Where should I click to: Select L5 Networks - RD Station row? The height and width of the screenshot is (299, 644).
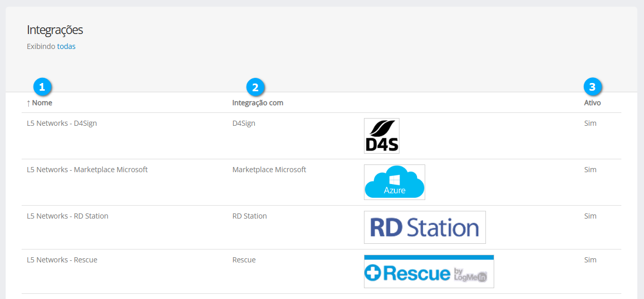tap(67, 216)
